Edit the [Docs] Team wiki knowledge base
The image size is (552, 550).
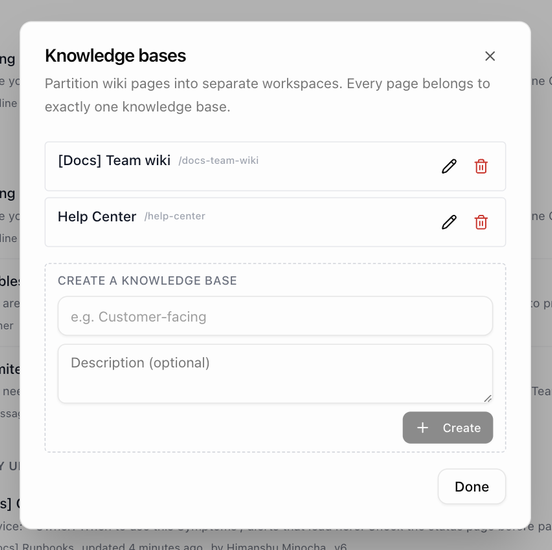(x=449, y=166)
